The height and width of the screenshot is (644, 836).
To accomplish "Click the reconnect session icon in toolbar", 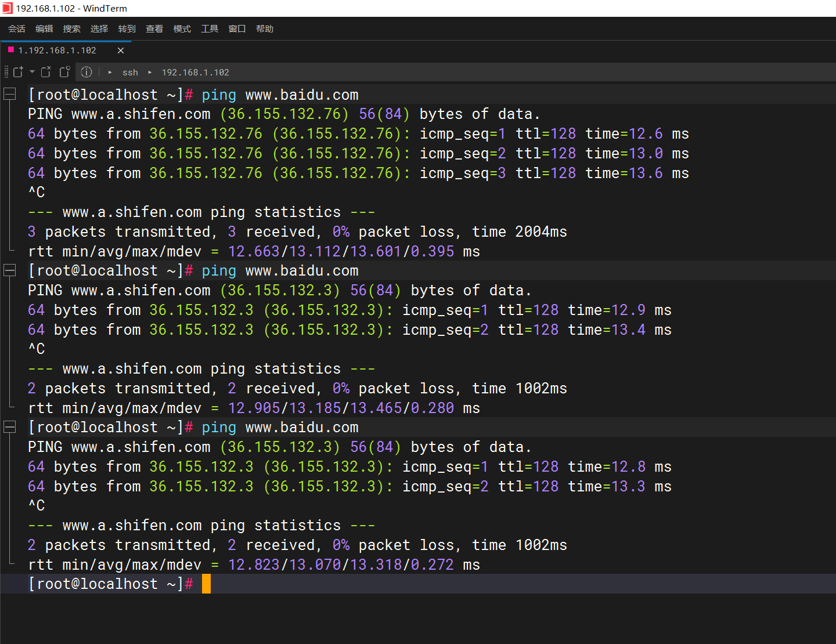I will coord(65,72).
